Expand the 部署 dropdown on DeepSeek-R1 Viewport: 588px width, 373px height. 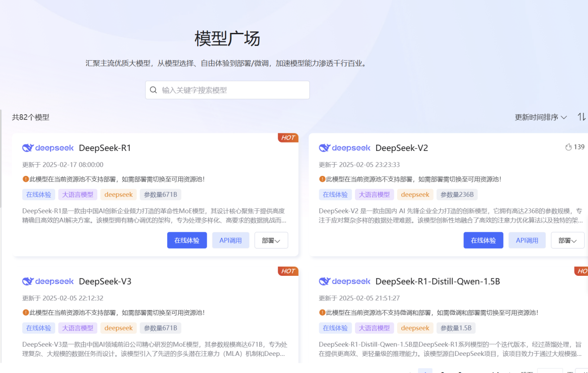(271, 241)
